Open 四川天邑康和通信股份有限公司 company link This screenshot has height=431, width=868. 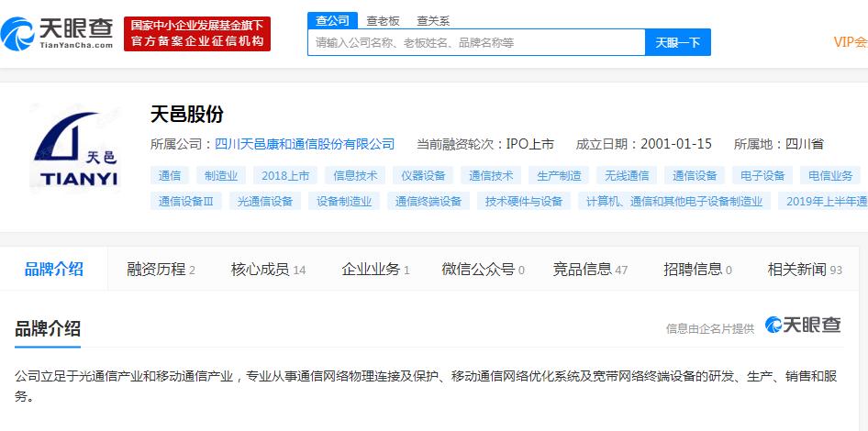tap(305, 144)
